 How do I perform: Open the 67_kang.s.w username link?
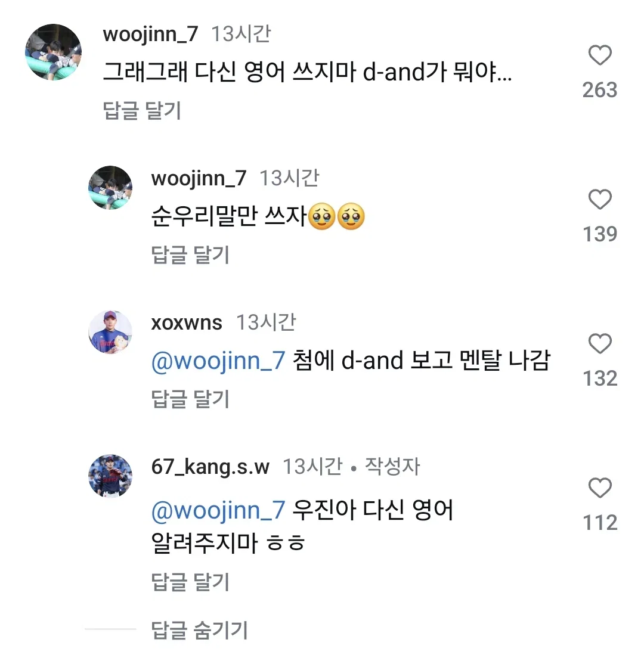click(210, 467)
